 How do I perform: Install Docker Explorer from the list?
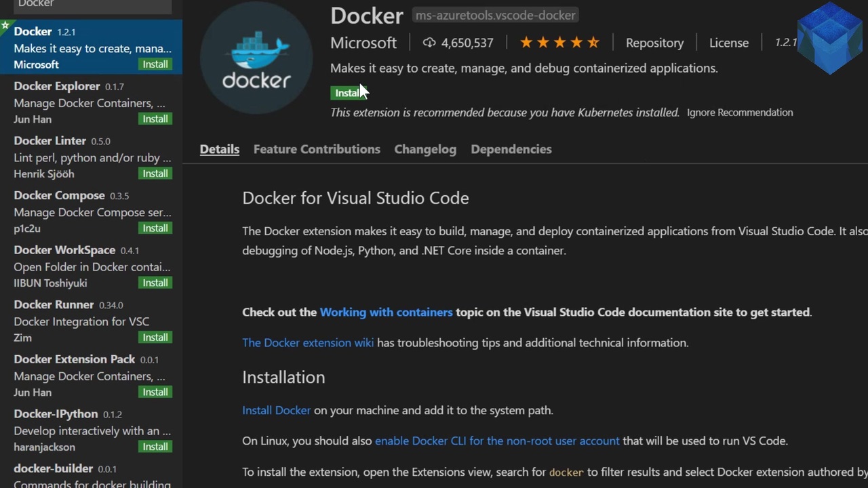point(155,119)
